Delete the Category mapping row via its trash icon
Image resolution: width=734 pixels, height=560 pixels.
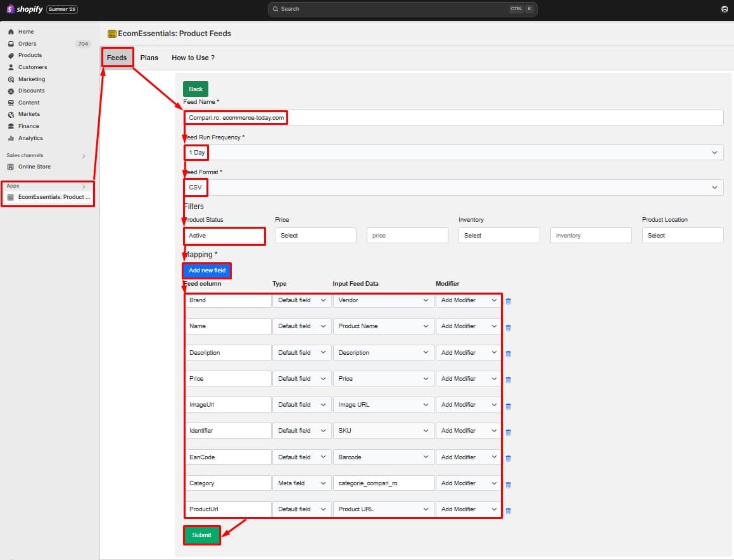coord(508,485)
